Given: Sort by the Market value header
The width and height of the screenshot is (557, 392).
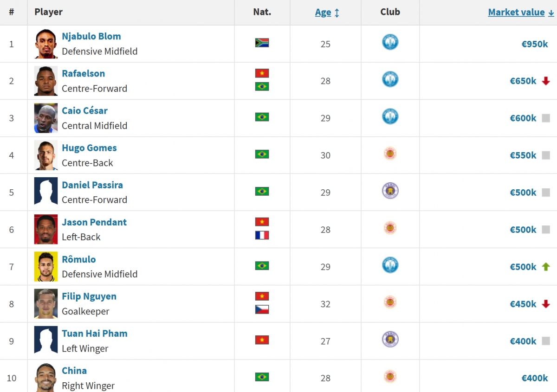Looking at the screenshot, I should pos(516,13).
